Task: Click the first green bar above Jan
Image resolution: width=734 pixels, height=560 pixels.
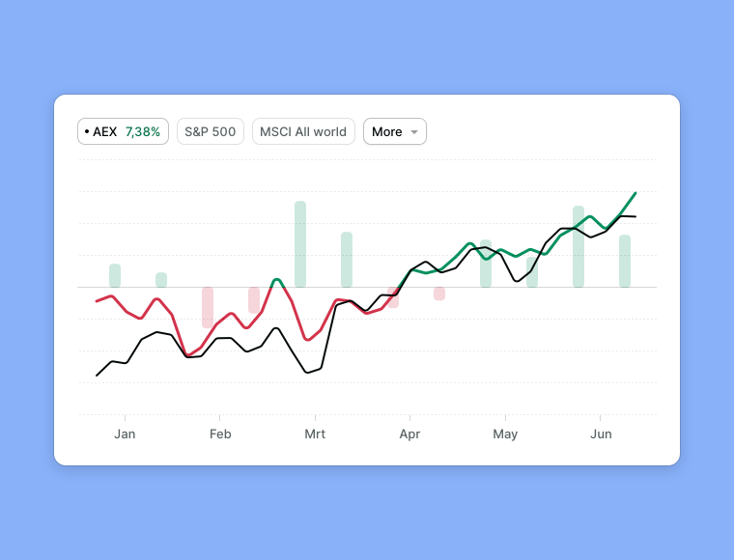Action: [115, 275]
